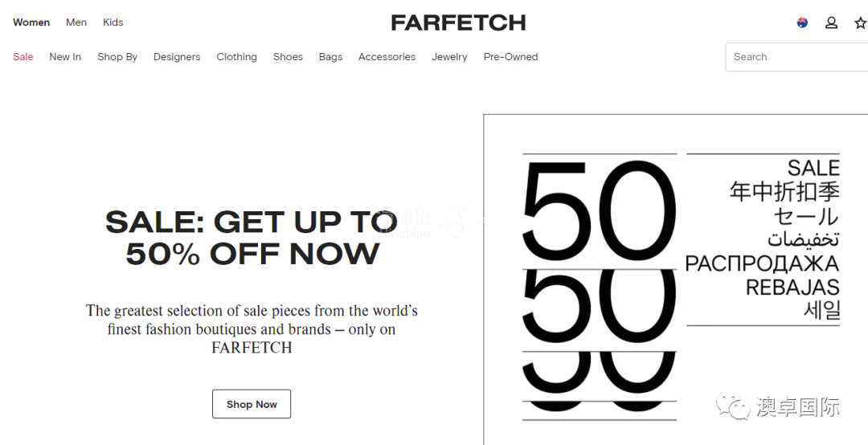
Task: Open the user account icon
Action: [831, 22]
